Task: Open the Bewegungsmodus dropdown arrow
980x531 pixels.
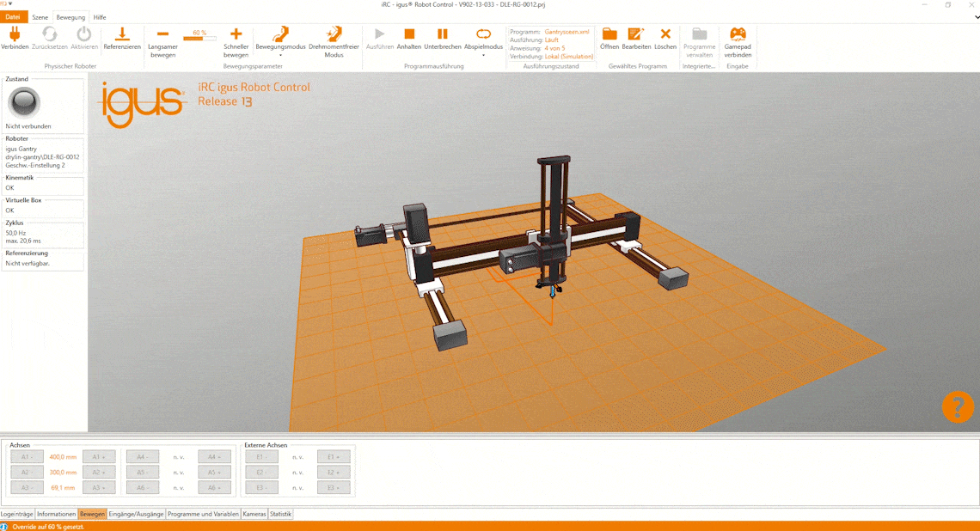Action: (x=279, y=55)
